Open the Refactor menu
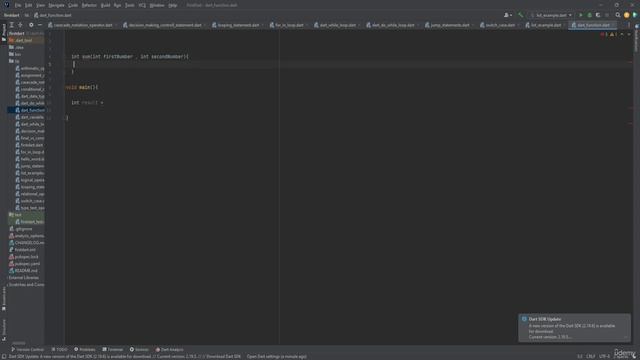Viewport: 640px width, 360px height. [x=89, y=5]
